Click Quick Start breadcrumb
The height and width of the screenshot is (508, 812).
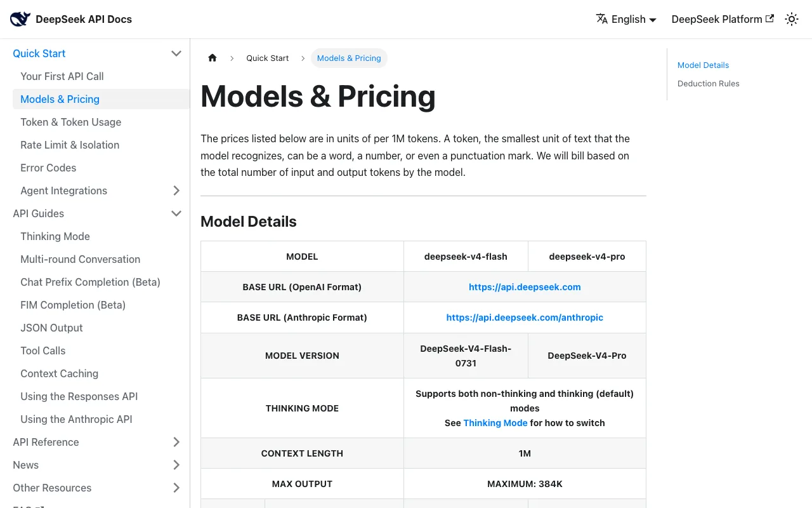[x=267, y=58]
